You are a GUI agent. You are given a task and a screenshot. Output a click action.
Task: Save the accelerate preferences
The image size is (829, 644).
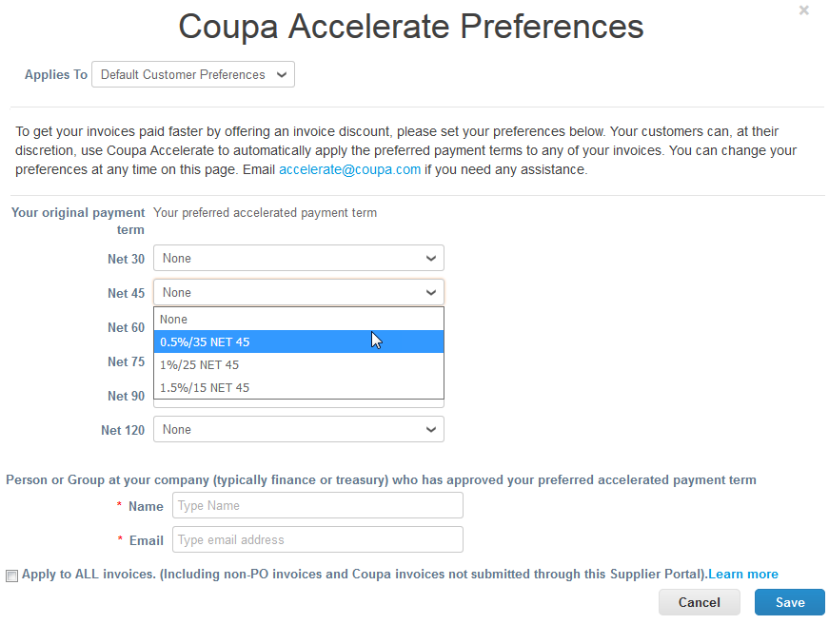[790, 602]
